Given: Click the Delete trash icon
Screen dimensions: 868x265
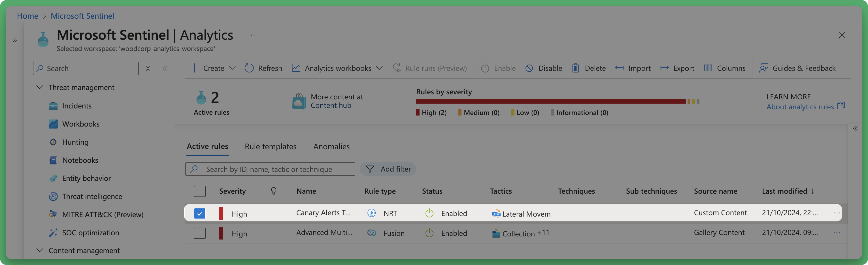Looking at the screenshot, I should click(x=576, y=68).
